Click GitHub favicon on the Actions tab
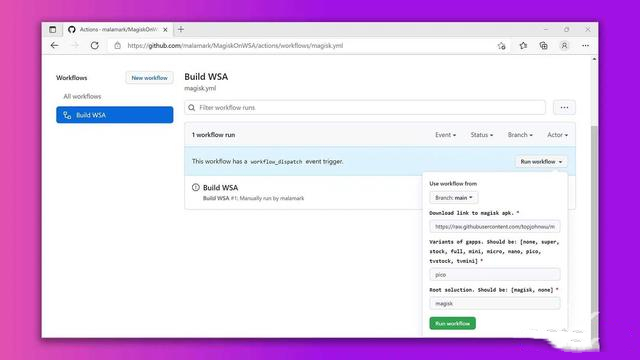Screen dimensions: 640x360 72,29
